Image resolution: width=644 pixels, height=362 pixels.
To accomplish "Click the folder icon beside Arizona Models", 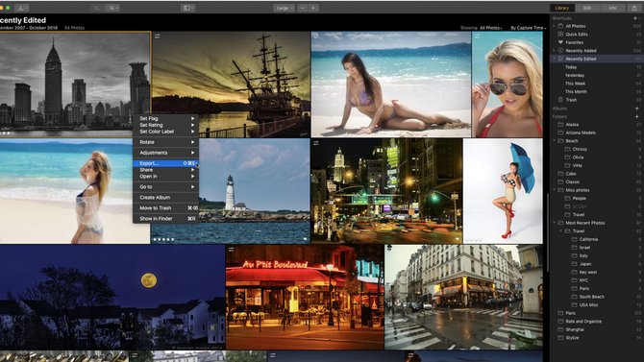I will pyautogui.click(x=560, y=133).
